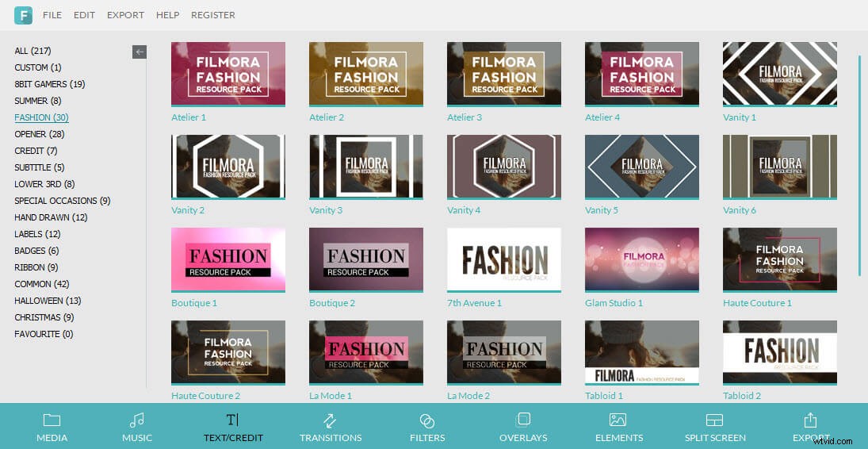Select the OPENER (28) category

coord(40,134)
